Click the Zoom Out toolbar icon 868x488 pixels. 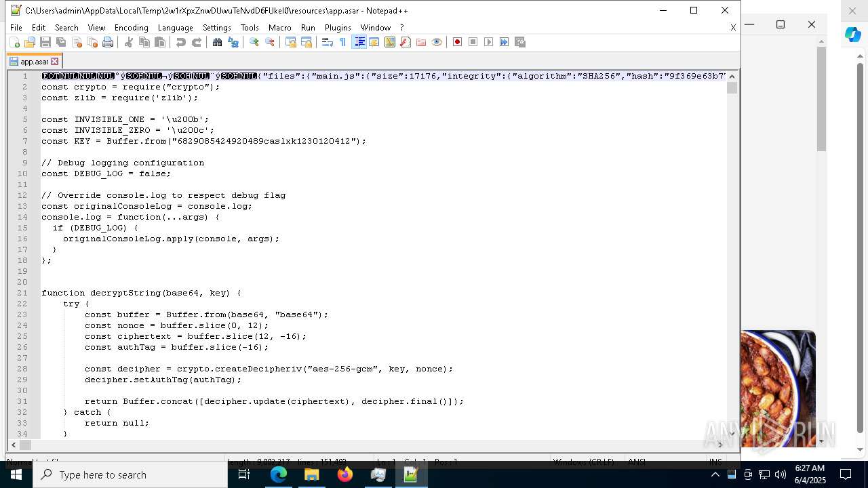click(269, 42)
